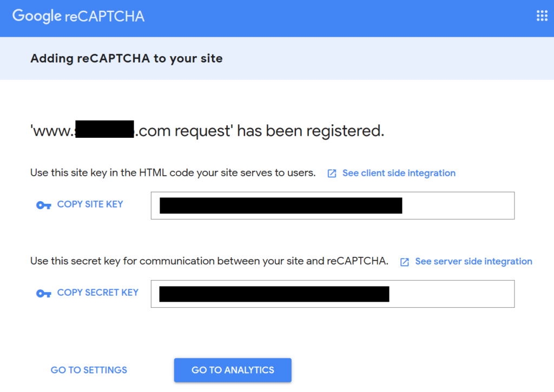The image size is (554, 392).
Task: Click the blue header bar apps icon
Action: pos(542,16)
